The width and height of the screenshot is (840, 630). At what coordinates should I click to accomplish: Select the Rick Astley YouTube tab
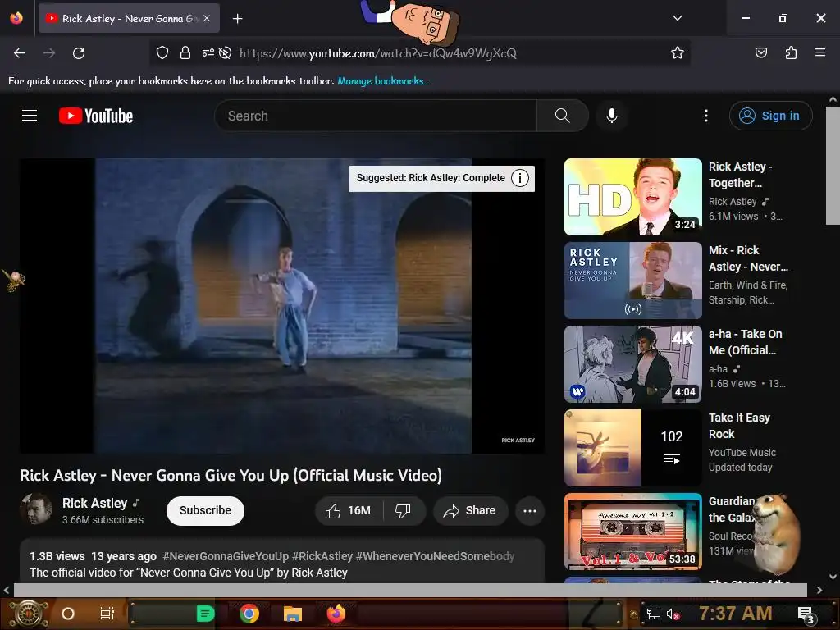pos(129,18)
